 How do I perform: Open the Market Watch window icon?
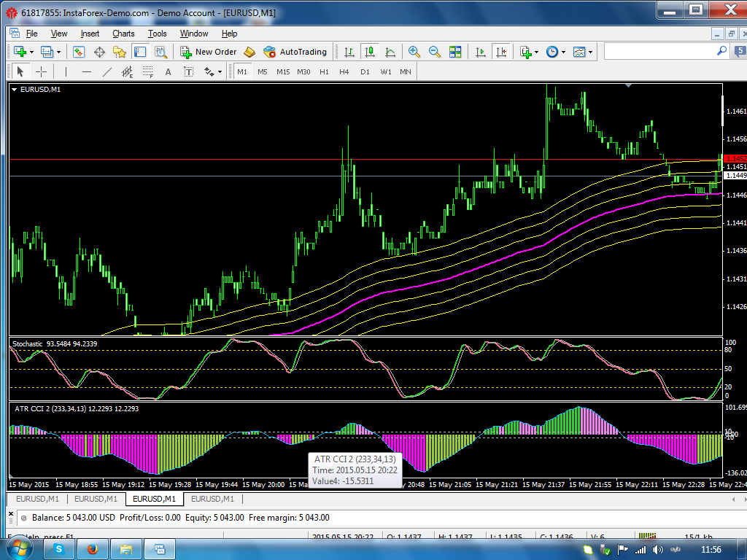(79, 52)
